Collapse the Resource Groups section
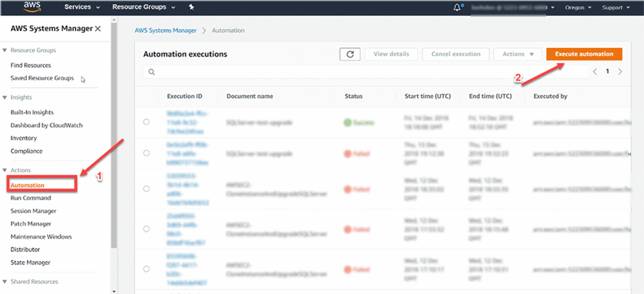 [x=5, y=50]
